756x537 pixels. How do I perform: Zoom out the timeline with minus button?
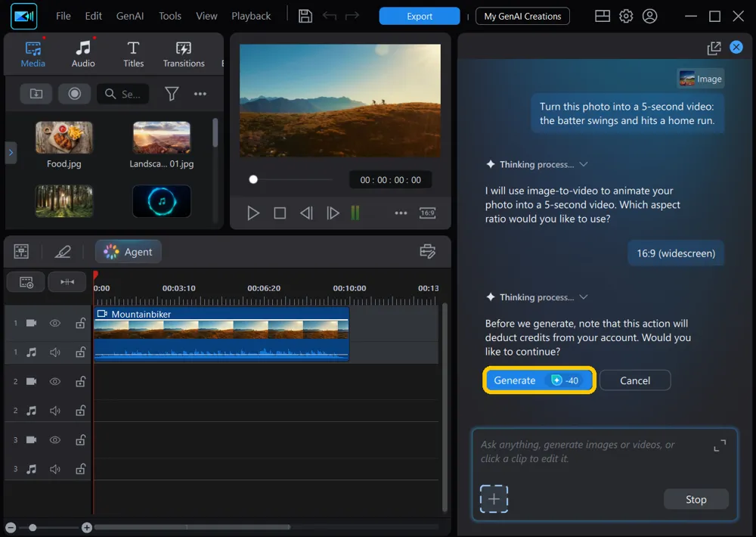pos(11,527)
